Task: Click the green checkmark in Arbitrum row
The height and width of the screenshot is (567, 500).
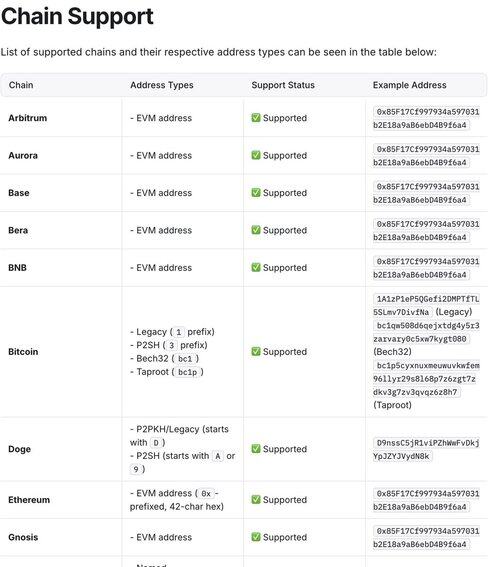Action: click(256, 118)
